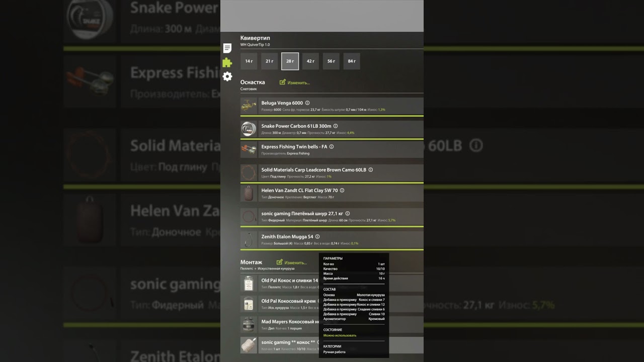Screen dimensions: 644x362
Task: Click the Монтаж section heading
Action: pos(251,262)
